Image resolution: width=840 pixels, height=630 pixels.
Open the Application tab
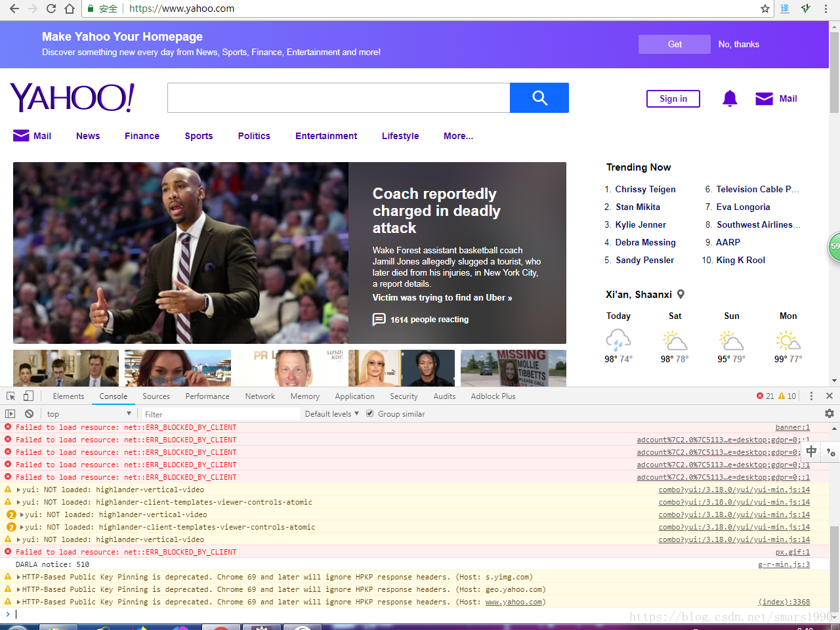click(x=354, y=396)
